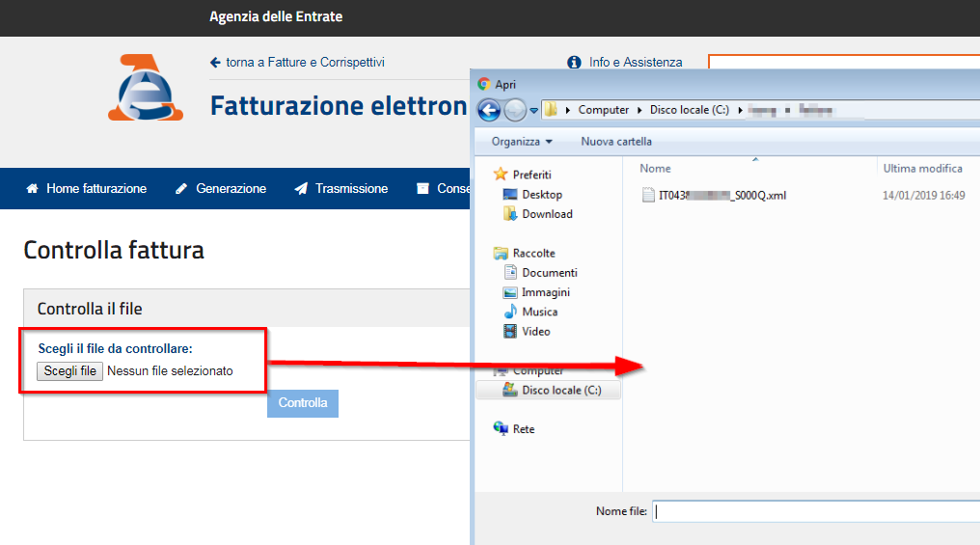The width and height of the screenshot is (980, 545).
Task: Select Rete in the sidebar tree
Action: (x=523, y=429)
